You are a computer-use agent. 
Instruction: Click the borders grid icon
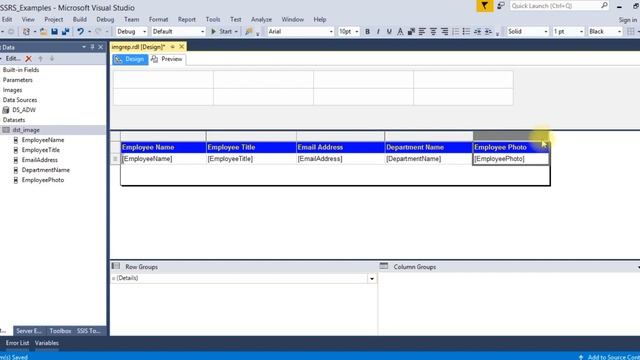631,31
